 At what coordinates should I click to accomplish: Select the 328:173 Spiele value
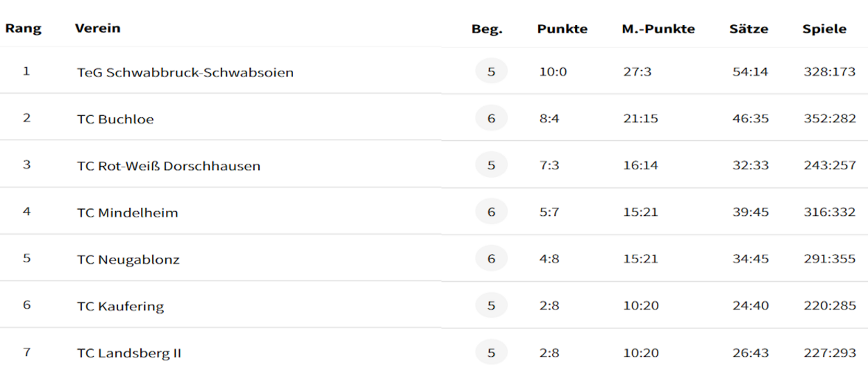tap(829, 72)
